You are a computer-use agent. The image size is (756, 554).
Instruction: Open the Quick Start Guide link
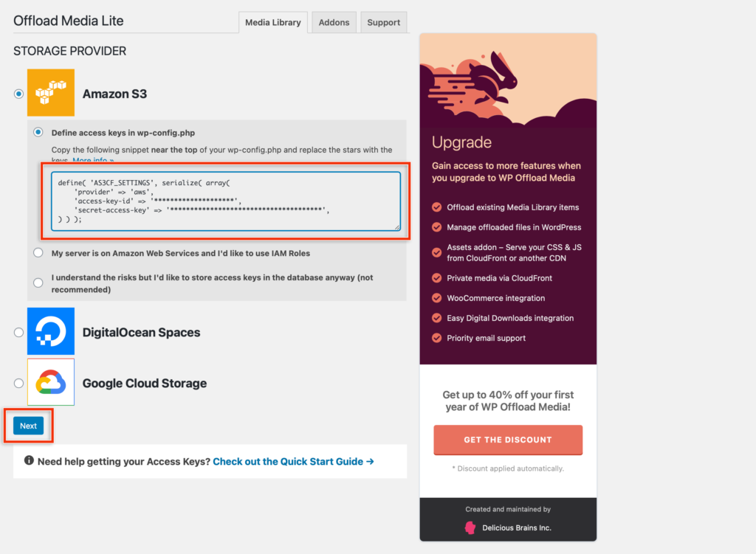(293, 462)
